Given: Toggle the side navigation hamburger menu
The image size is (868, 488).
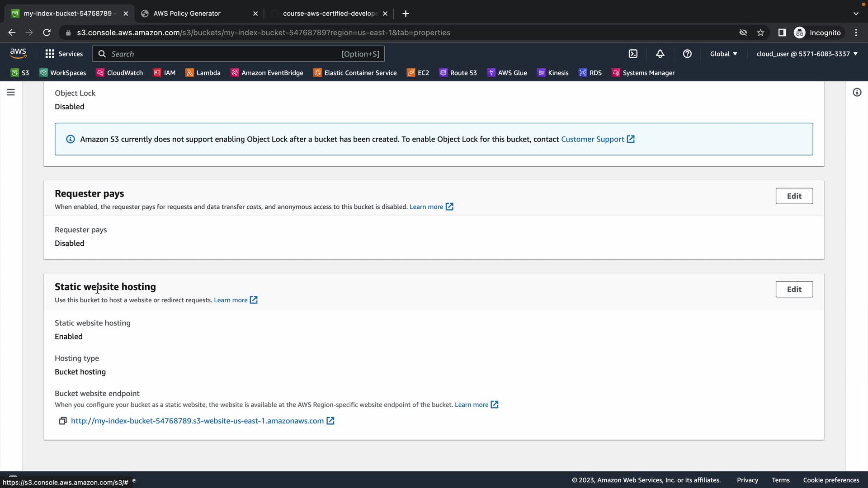Looking at the screenshot, I should [11, 92].
